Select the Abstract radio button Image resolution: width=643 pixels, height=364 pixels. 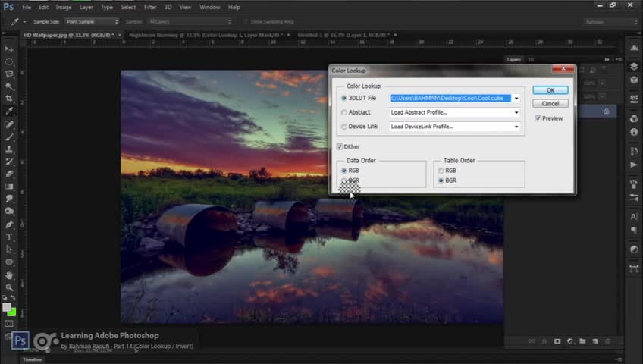click(344, 112)
